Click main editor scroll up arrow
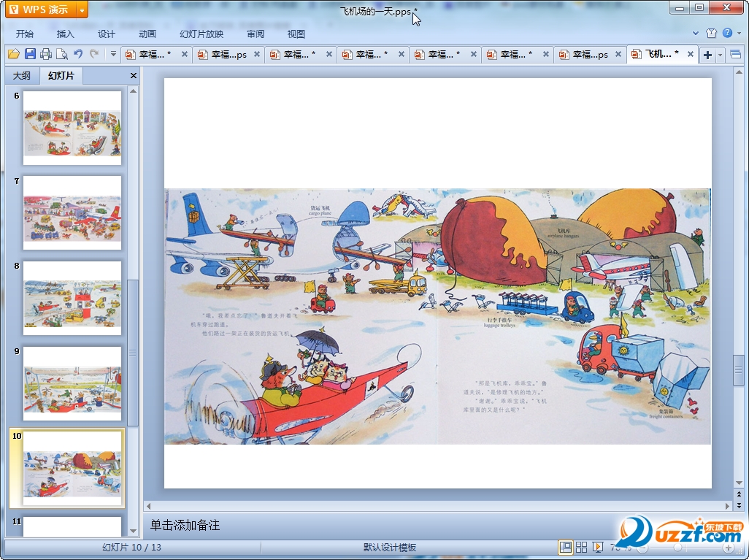The height and width of the screenshot is (560, 749). (739, 72)
